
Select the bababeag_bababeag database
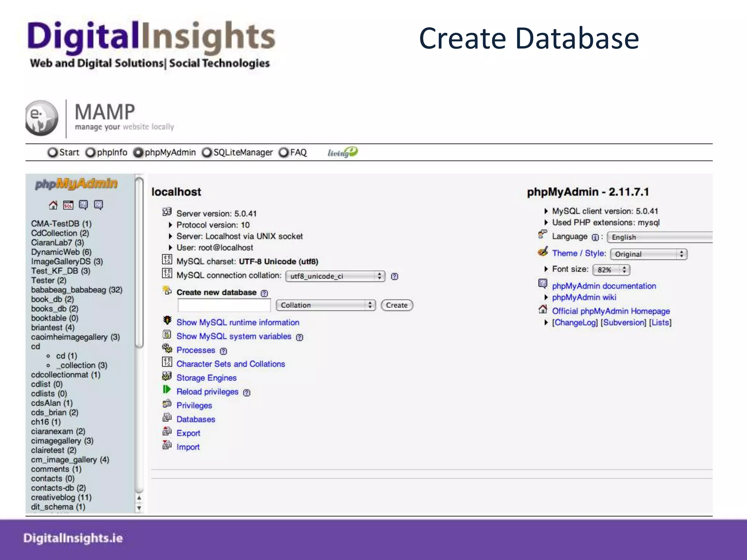point(77,290)
